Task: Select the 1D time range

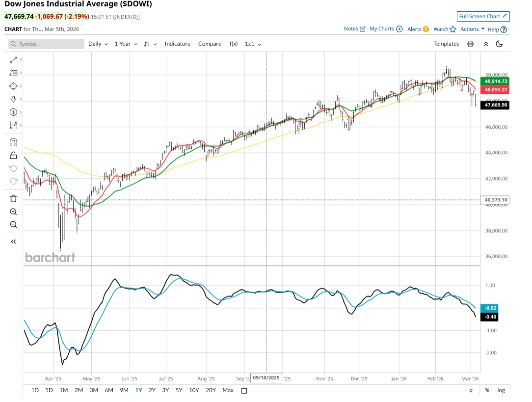Action: pyautogui.click(x=35, y=391)
